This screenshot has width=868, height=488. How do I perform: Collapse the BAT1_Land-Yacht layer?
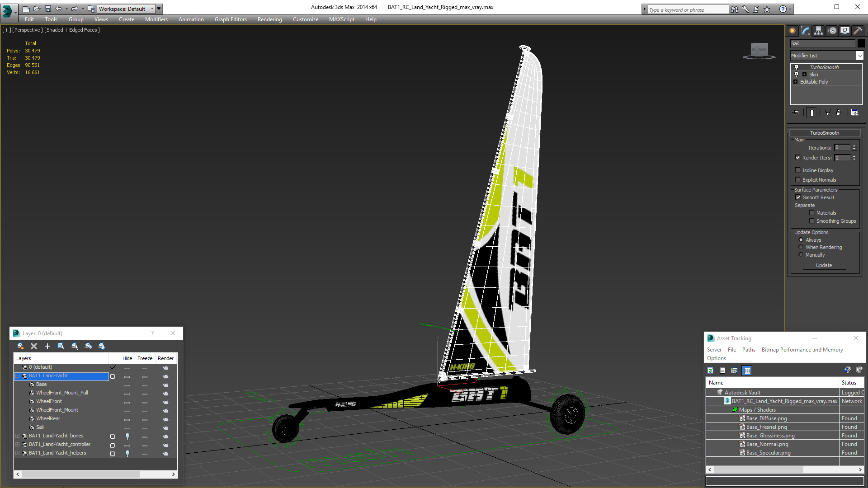[18, 376]
